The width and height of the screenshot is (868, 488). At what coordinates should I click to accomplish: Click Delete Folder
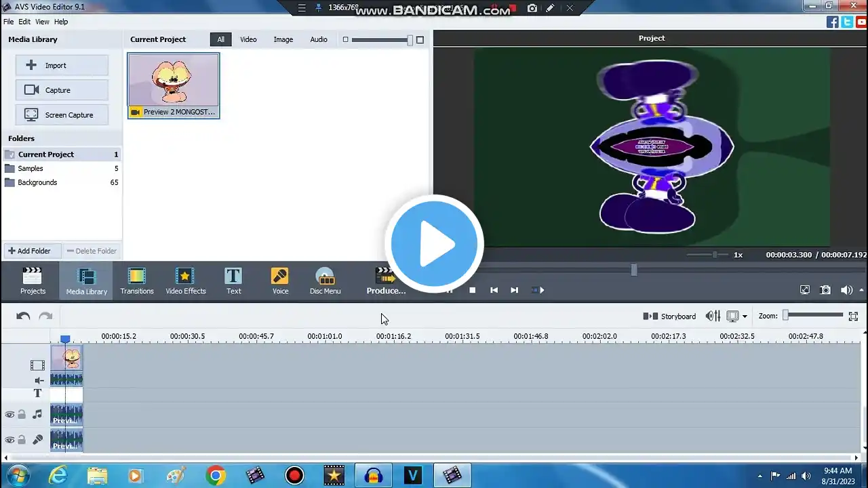92,251
